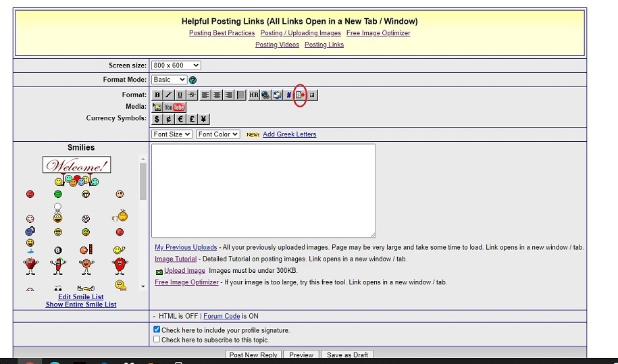The image size is (618, 364).
Task: Open Screen size dropdown
Action: click(176, 66)
